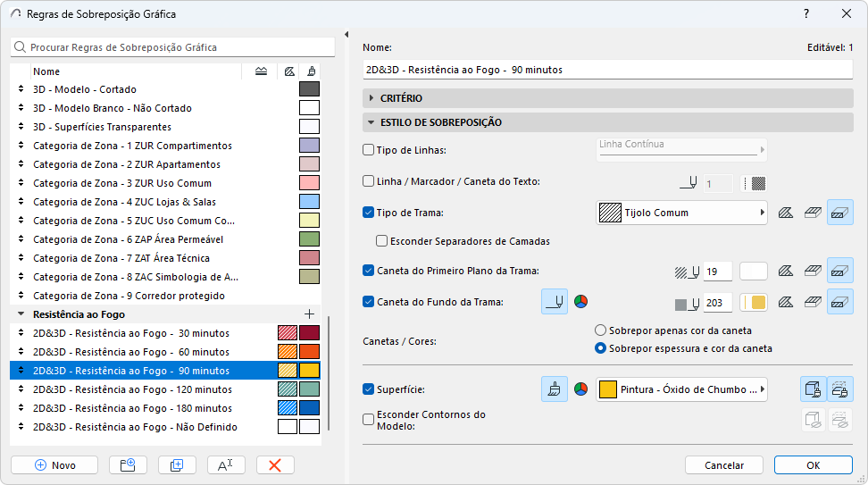Delete the selected rule with red X

pyautogui.click(x=275, y=464)
